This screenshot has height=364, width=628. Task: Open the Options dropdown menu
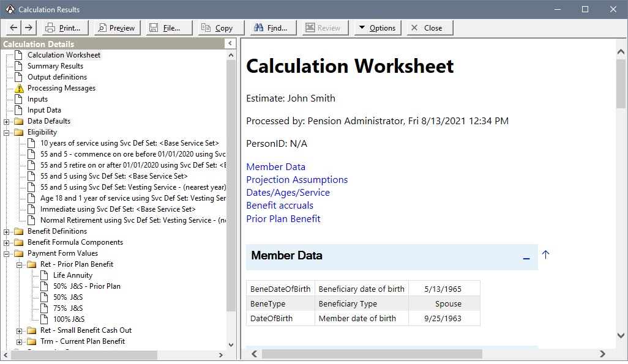pos(377,28)
